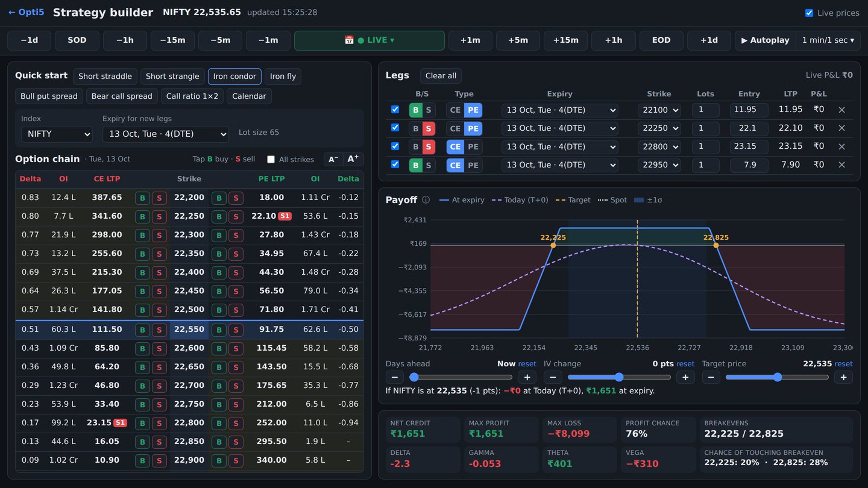Adjust the IV change slider
The width and height of the screenshot is (868, 488).
tap(619, 377)
